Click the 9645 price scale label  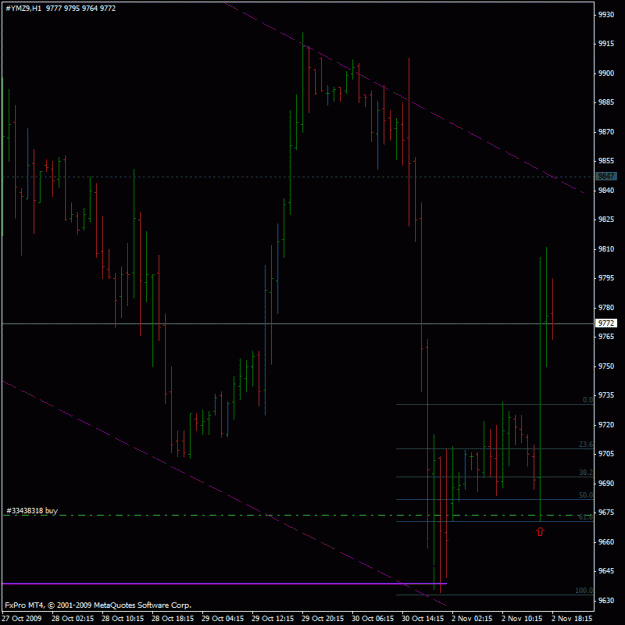[x=606, y=571]
